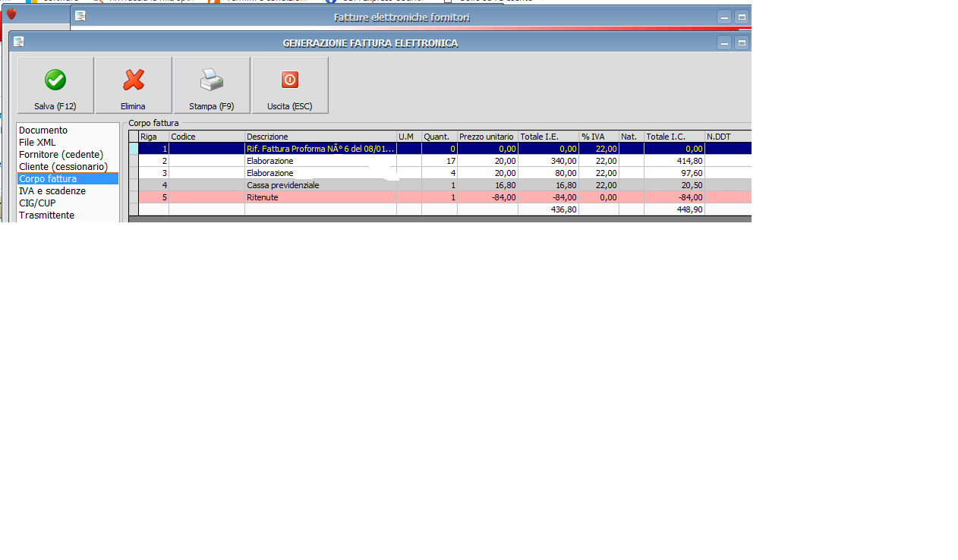Select the Elaborazione description in row 3

320,173
